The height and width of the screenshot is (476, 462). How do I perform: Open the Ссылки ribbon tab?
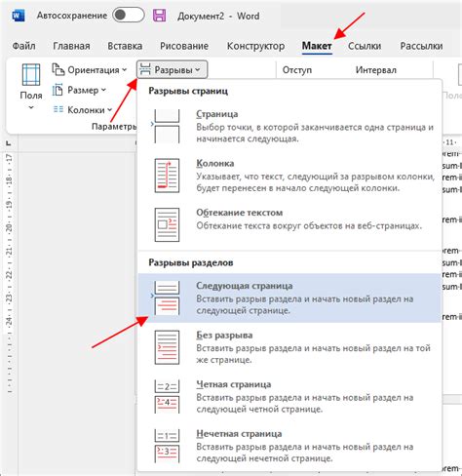point(365,46)
